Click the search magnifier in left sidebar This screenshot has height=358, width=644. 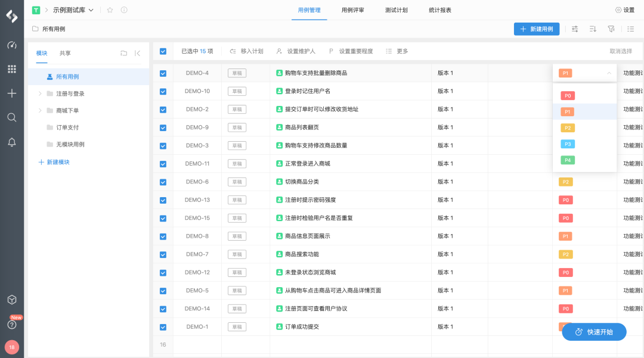point(11,117)
